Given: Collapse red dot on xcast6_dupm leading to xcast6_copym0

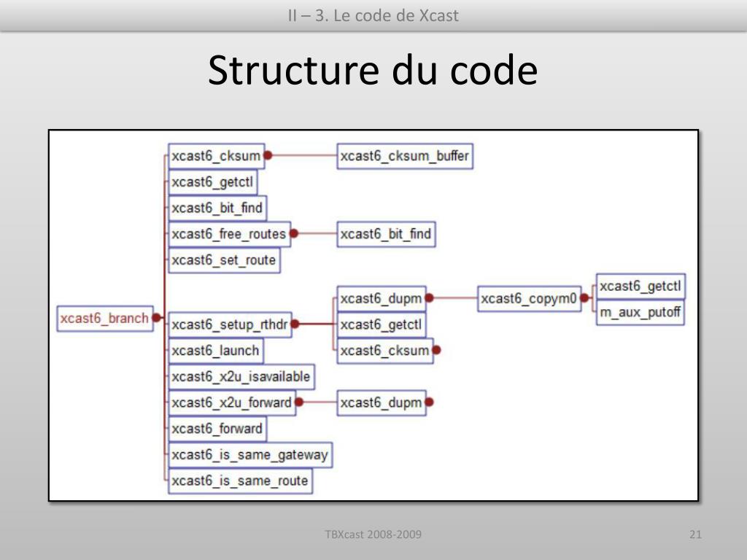Looking at the screenshot, I should [x=429, y=297].
